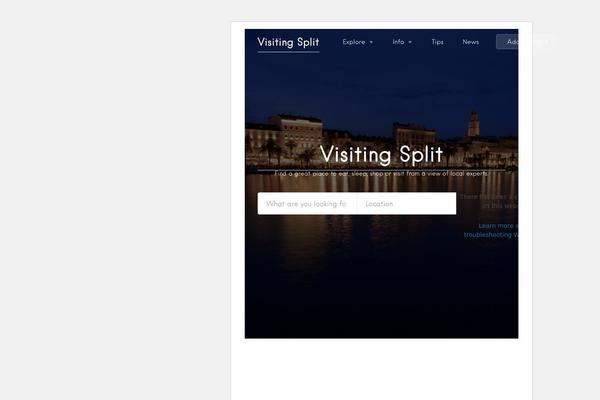Screen dimensions: 600x400
Task: Go to the Tips page
Action: 437,42
